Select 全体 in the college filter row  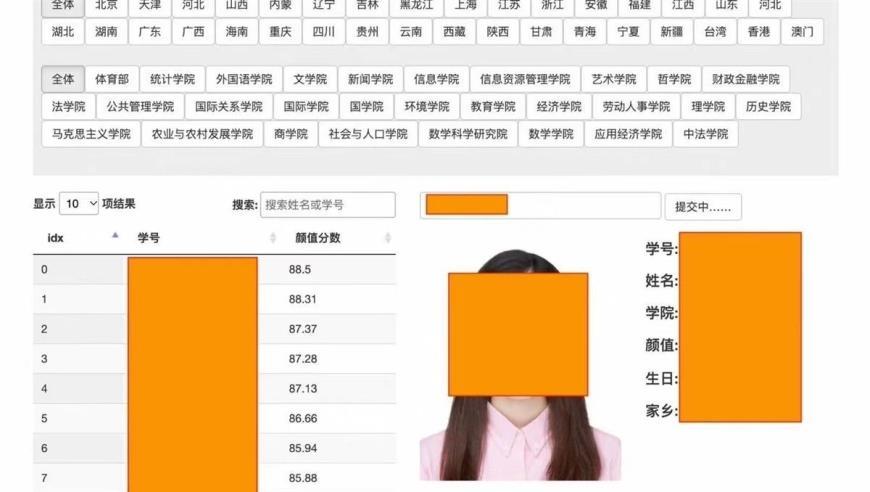(x=63, y=79)
